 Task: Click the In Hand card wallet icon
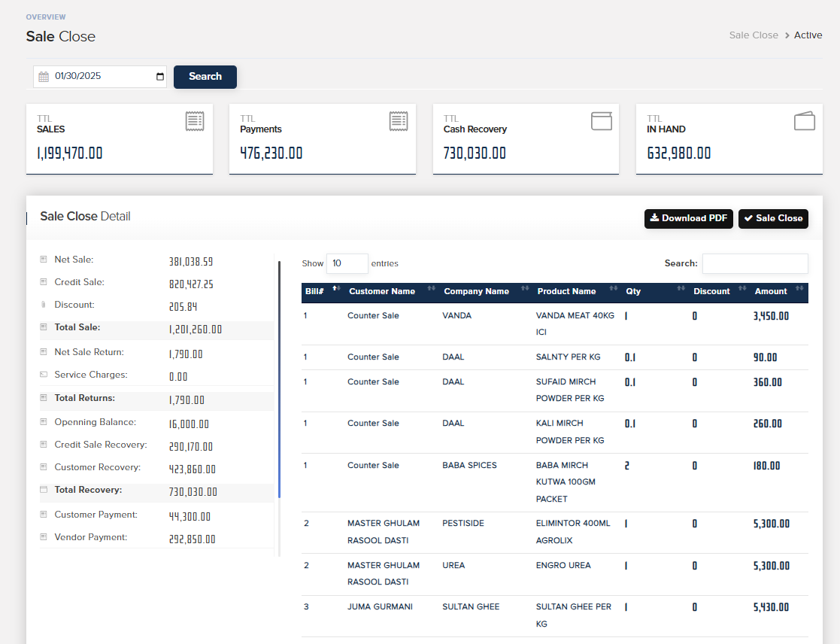[x=804, y=121]
